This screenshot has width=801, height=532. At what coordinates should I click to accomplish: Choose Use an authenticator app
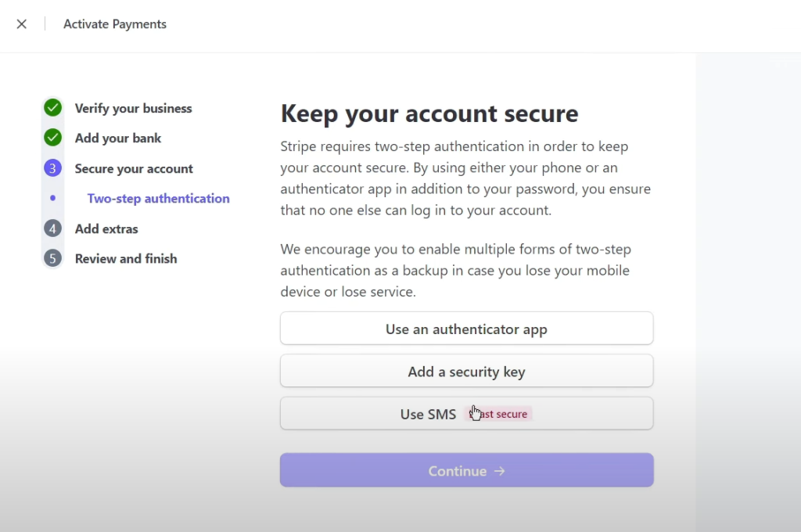(x=466, y=329)
